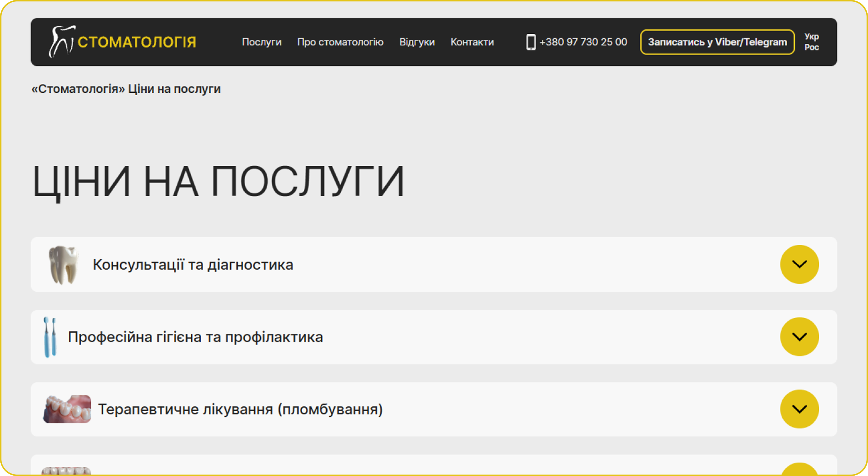Click Записатись у Viber/Telegram button
This screenshot has width=868, height=476.
[717, 42]
